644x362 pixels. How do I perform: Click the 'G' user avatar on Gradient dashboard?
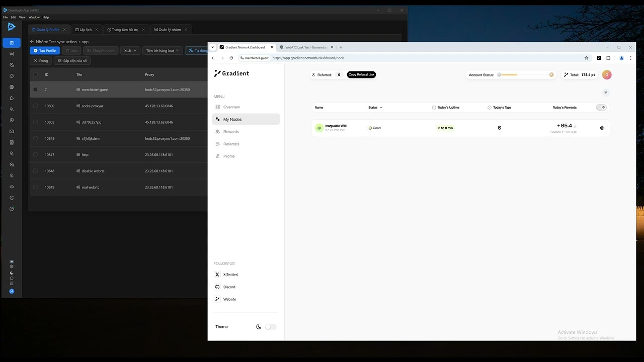tap(607, 75)
